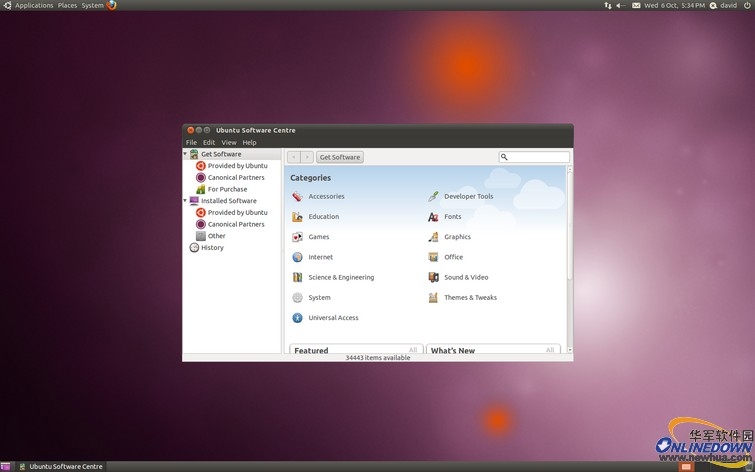This screenshot has width=755, height=472.
Task: Click the show desktop icon in bottom panel
Action: click(5, 466)
